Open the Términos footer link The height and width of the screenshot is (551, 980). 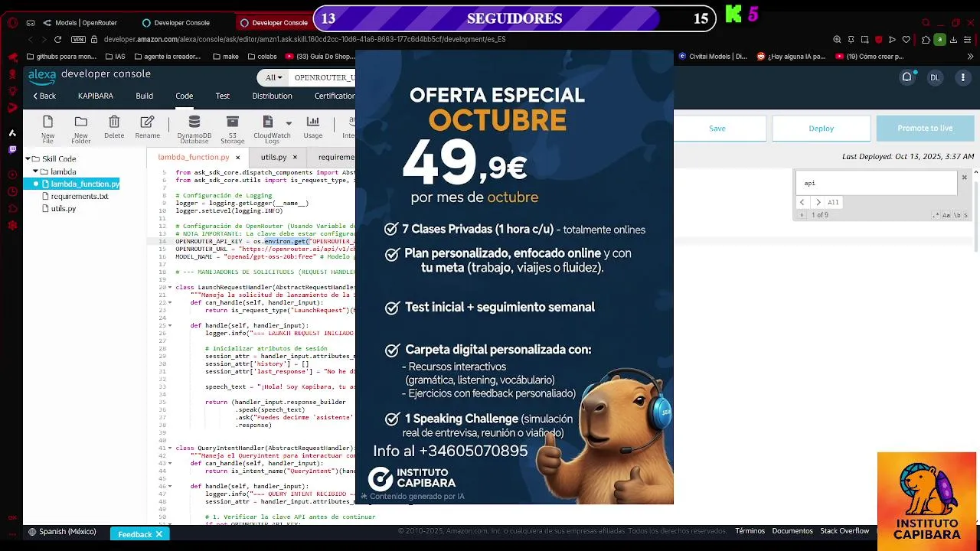click(x=750, y=531)
